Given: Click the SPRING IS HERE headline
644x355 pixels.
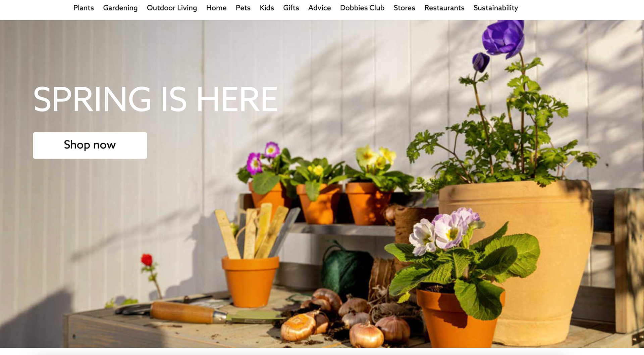Looking at the screenshot, I should (x=155, y=99).
